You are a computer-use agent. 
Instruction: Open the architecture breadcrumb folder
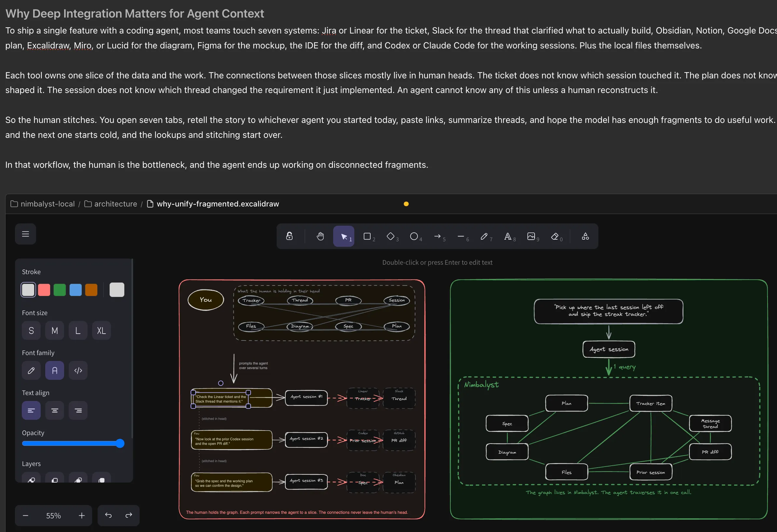tap(111, 204)
